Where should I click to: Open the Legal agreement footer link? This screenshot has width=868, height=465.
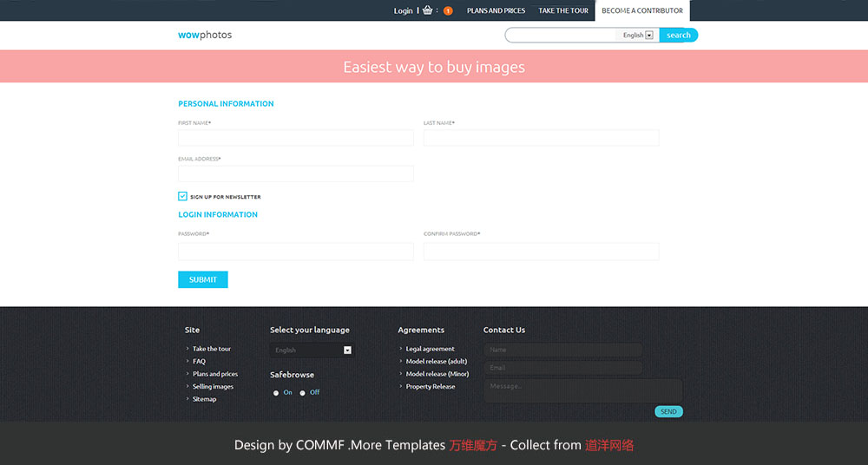click(430, 349)
